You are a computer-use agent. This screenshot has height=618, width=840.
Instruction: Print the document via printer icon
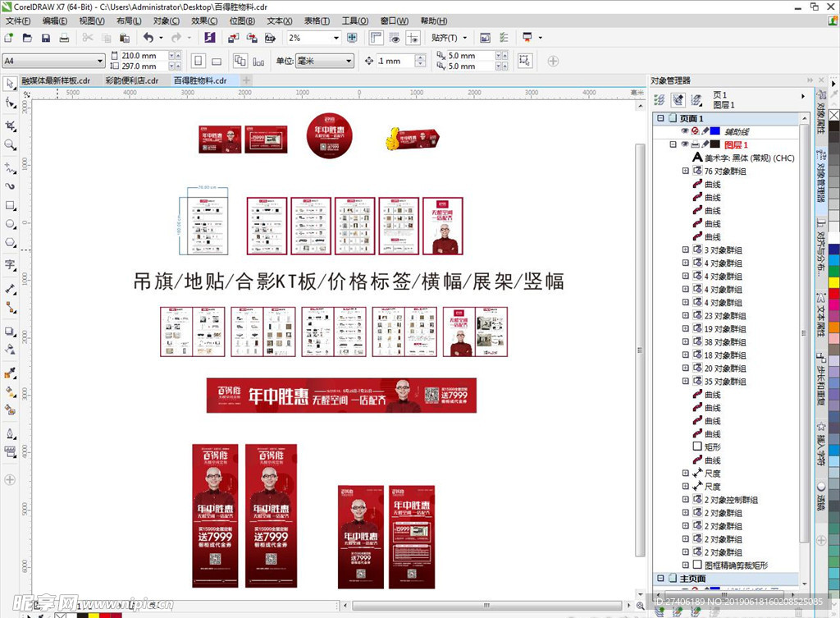[x=64, y=38]
